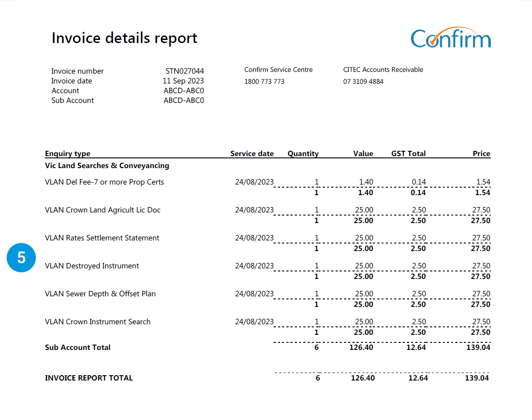Image resolution: width=532 pixels, height=420 pixels.
Task: Select the invoice number STN027044
Action: [185, 71]
